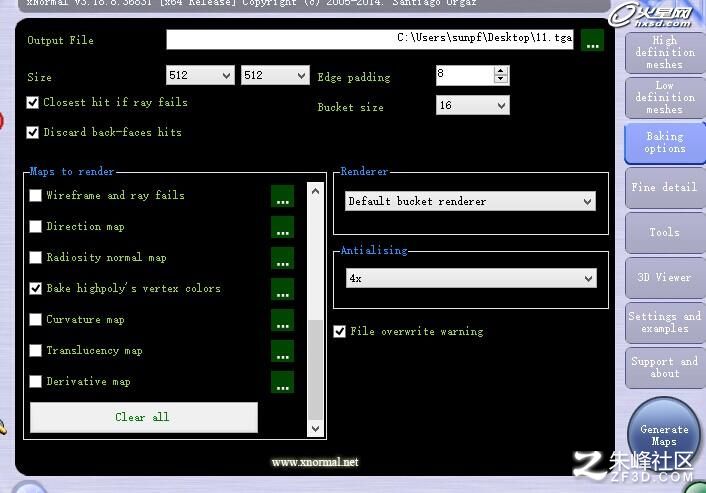Image resolution: width=706 pixels, height=493 pixels.
Task: Click Clear all button
Action: pos(144,417)
